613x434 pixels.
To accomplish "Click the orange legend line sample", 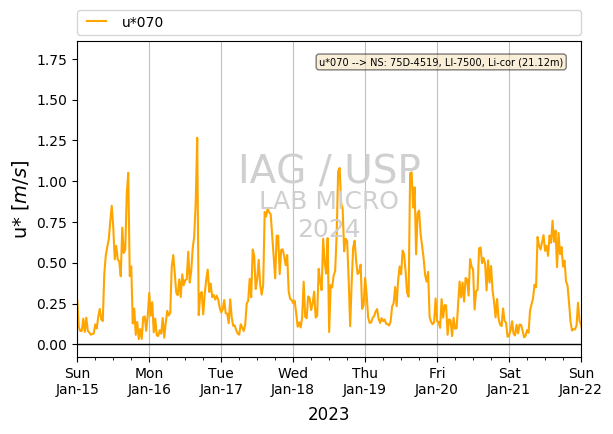I will click(97, 22).
